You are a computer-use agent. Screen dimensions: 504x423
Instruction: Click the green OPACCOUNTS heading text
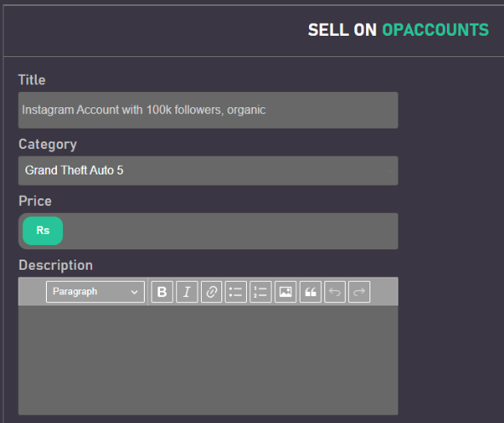pos(436,30)
